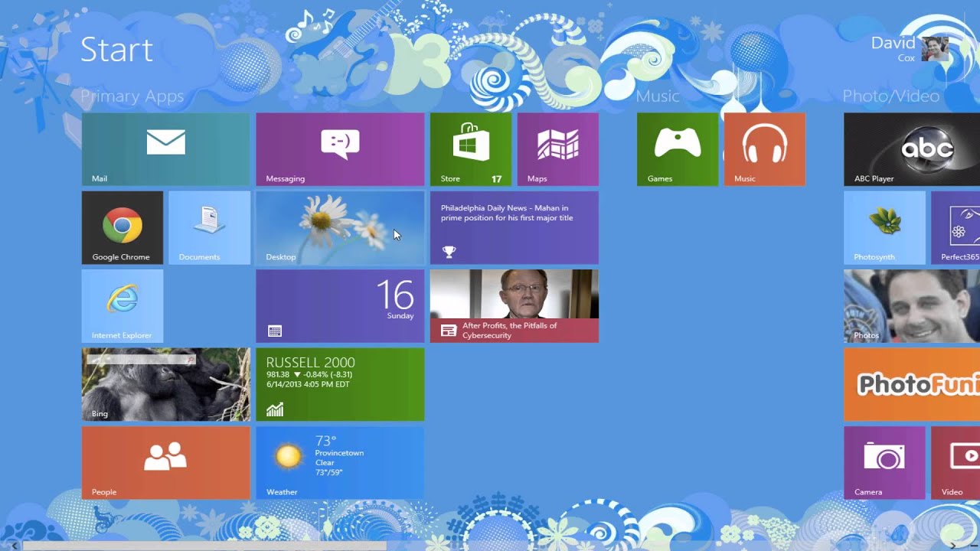Screen dimensions: 980x551
Task: Open Google Chrome tile
Action: [122, 227]
